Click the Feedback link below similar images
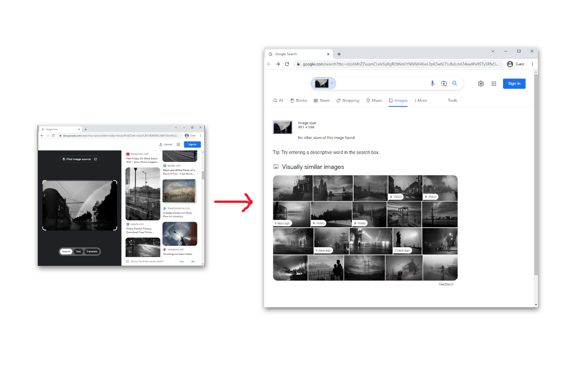Screen dimensions: 588x368 coord(446,284)
